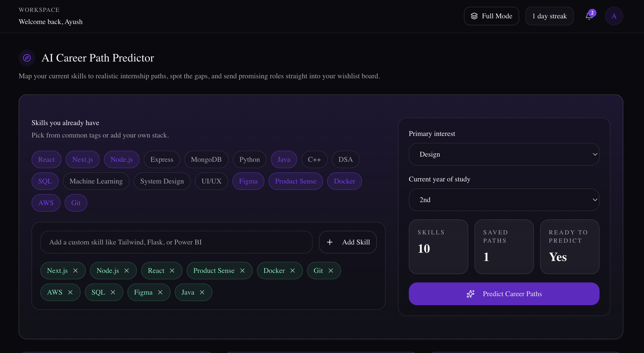Open the user avatar menu
Viewport: 644px width, 353px height.
click(x=614, y=16)
